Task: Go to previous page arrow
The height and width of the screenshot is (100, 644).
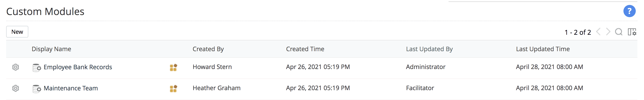Action: click(598, 32)
